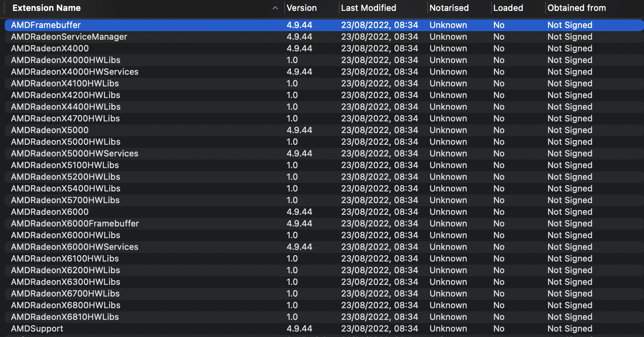
Task: Select the AMDRadeonX6100HWLibs row
Action: pyautogui.click(x=324, y=258)
